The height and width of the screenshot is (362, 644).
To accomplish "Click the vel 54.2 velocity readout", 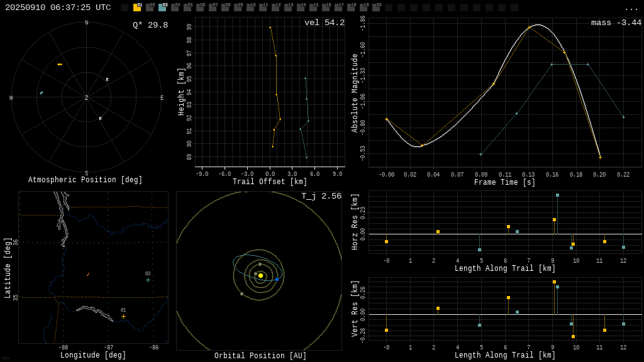I will [x=324, y=23].
